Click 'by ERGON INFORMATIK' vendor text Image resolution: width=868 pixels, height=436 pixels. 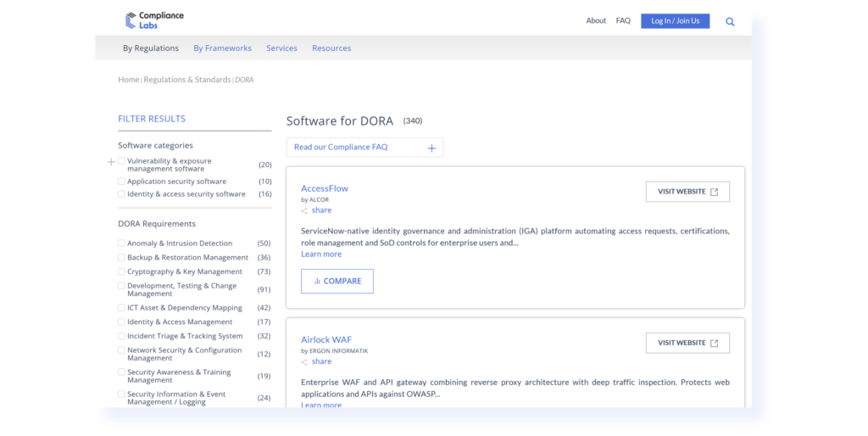334,350
